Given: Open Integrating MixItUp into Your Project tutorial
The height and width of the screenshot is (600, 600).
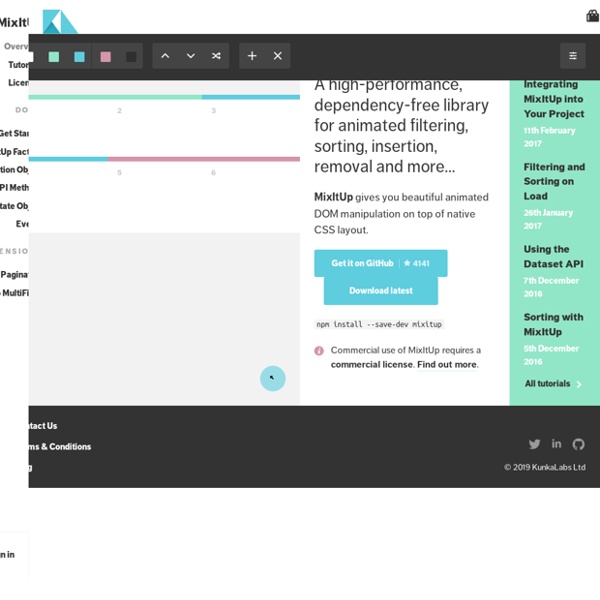Looking at the screenshot, I should tap(554, 99).
